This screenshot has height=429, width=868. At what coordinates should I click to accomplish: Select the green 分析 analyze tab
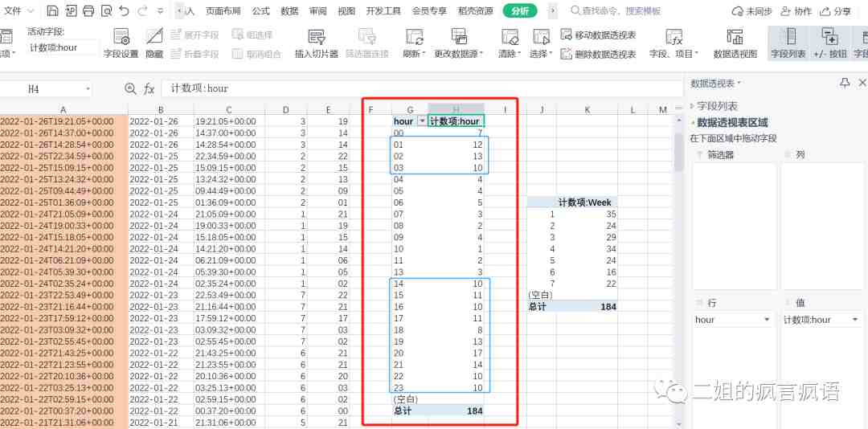coord(520,10)
